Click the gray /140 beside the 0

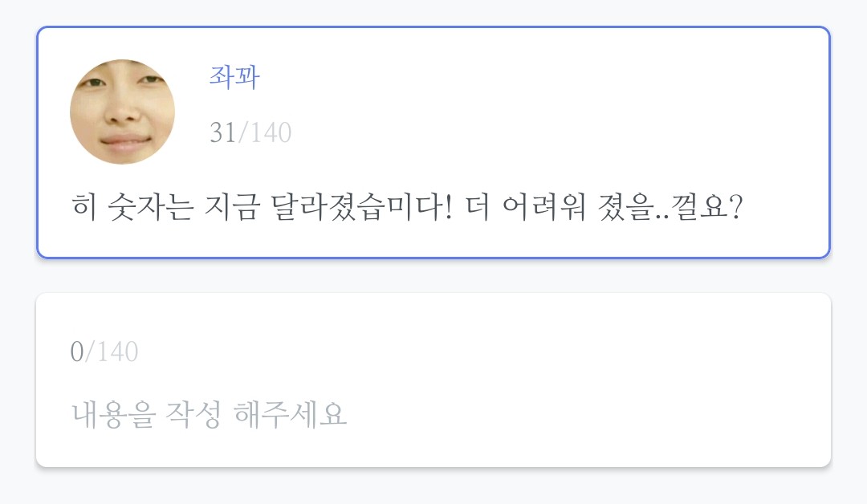[x=112, y=352]
